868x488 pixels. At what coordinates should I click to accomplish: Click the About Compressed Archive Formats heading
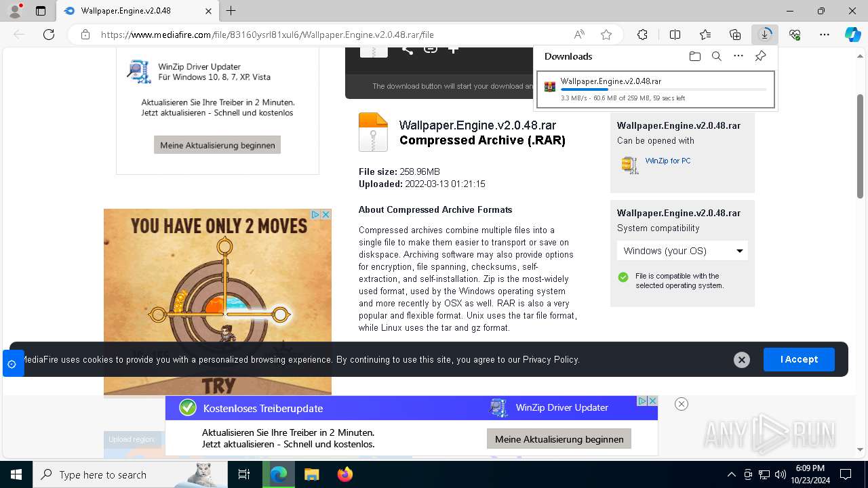click(x=435, y=209)
